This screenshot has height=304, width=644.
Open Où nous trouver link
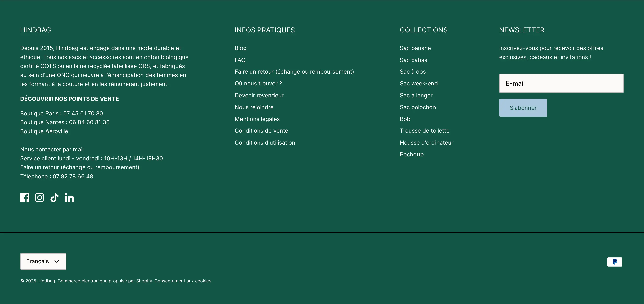pos(258,83)
